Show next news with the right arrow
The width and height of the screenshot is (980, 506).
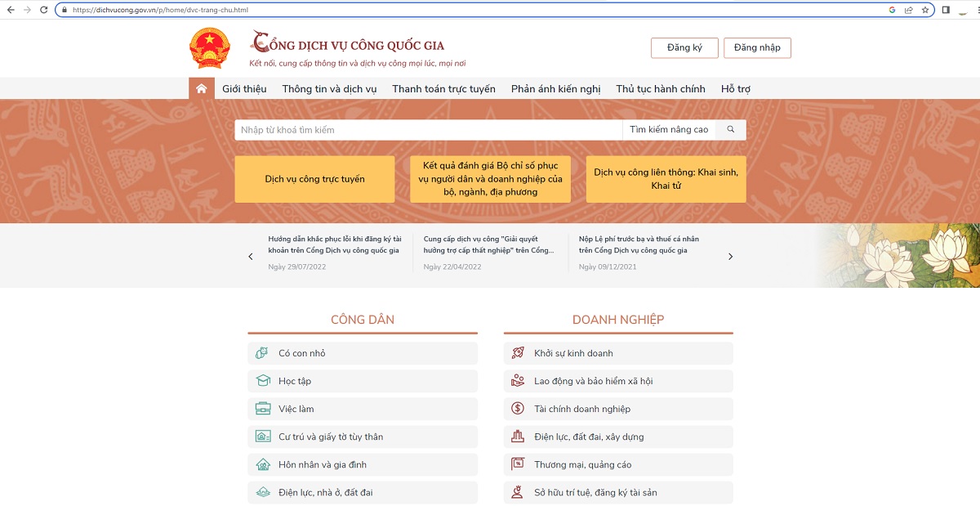[x=730, y=257]
